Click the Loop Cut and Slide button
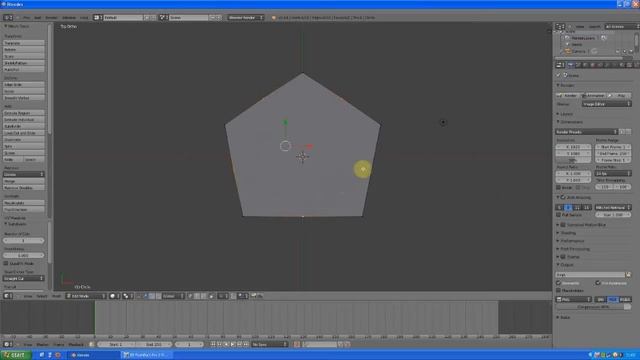This screenshot has width=640, height=360. [24, 133]
